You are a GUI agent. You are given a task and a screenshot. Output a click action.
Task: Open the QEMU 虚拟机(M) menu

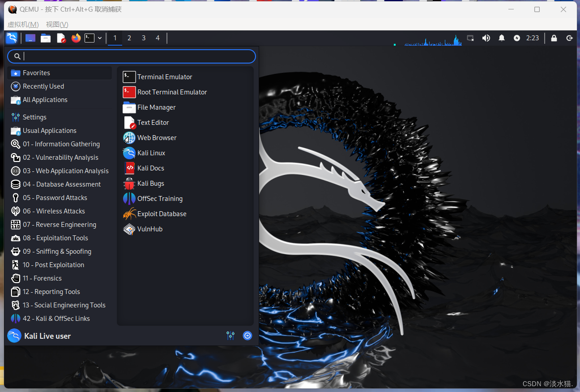click(x=23, y=24)
